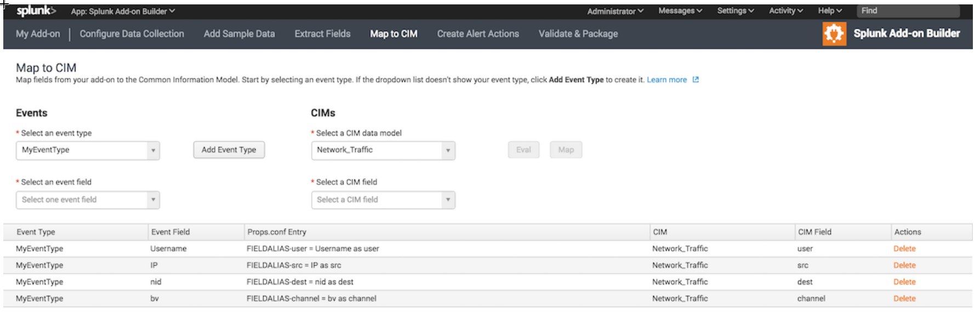Open the Select a CIM field dropdown

(x=383, y=200)
